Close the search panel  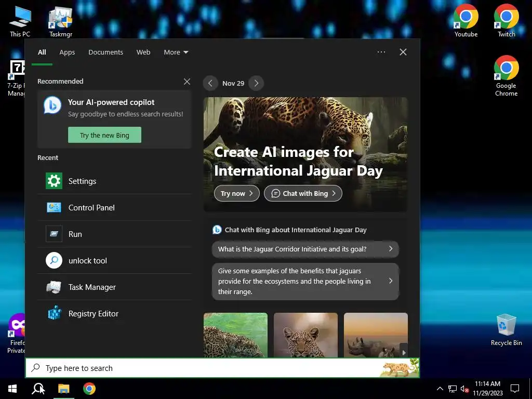pyautogui.click(x=403, y=52)
